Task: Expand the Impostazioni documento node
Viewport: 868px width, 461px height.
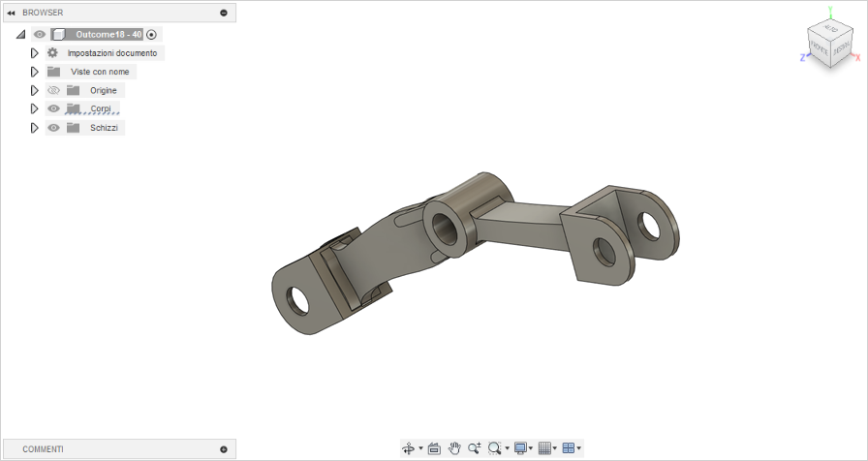Action: (34, 53)
